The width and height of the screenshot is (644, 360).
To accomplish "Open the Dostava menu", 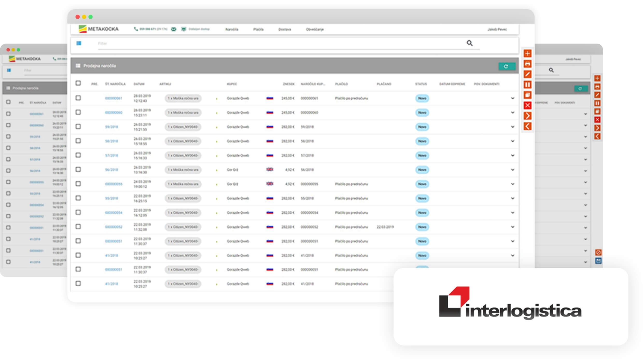I will [x=285, y=29].
